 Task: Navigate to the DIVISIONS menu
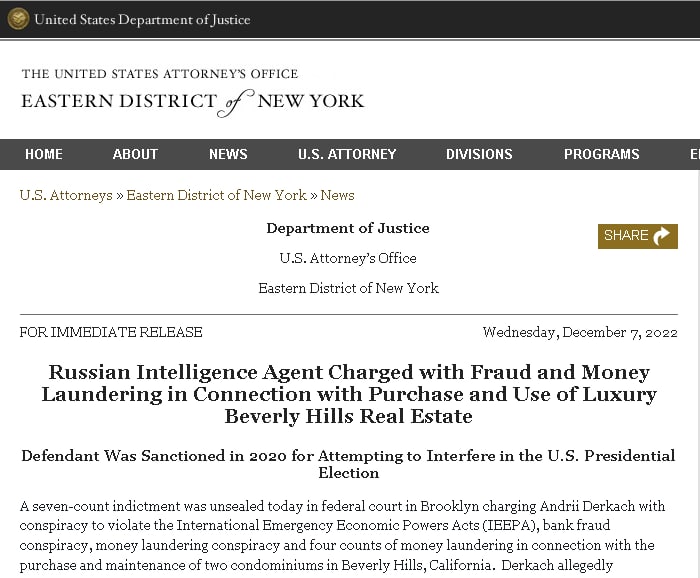pos(479,154)
